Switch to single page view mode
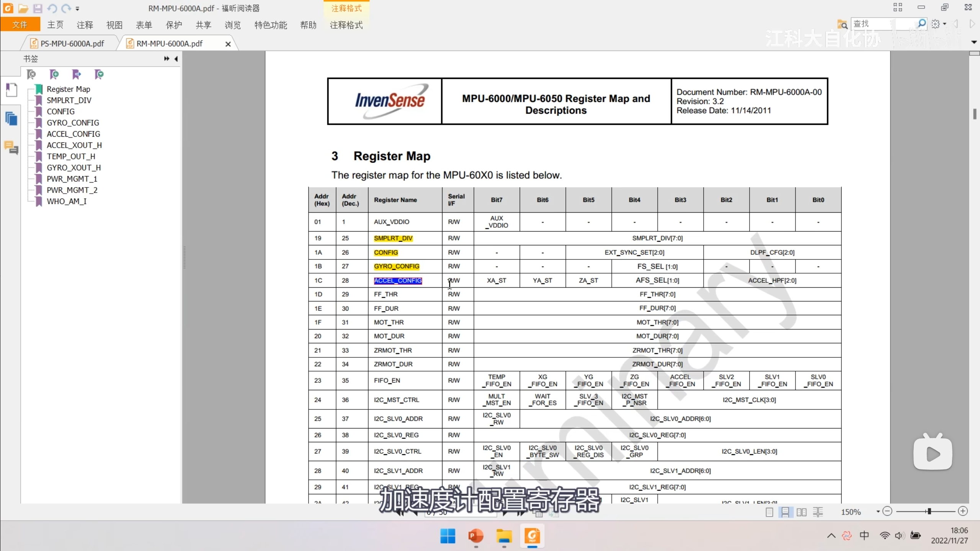Image resolution: width=980 pixels, height=551 pixels. [x=769, y=512]
